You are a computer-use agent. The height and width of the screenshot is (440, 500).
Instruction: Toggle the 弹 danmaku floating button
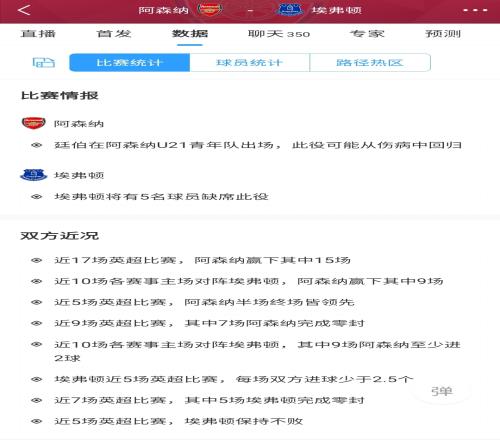tap(442, 391)
